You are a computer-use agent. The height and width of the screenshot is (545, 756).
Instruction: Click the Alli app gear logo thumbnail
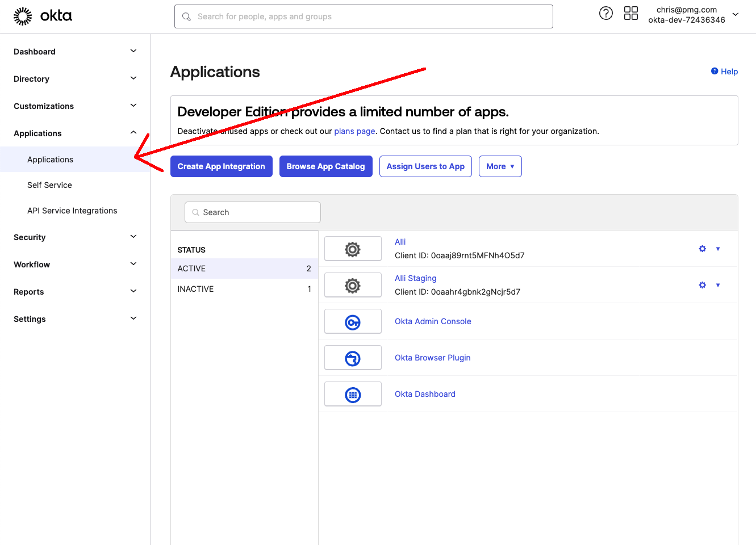point(353,249)
